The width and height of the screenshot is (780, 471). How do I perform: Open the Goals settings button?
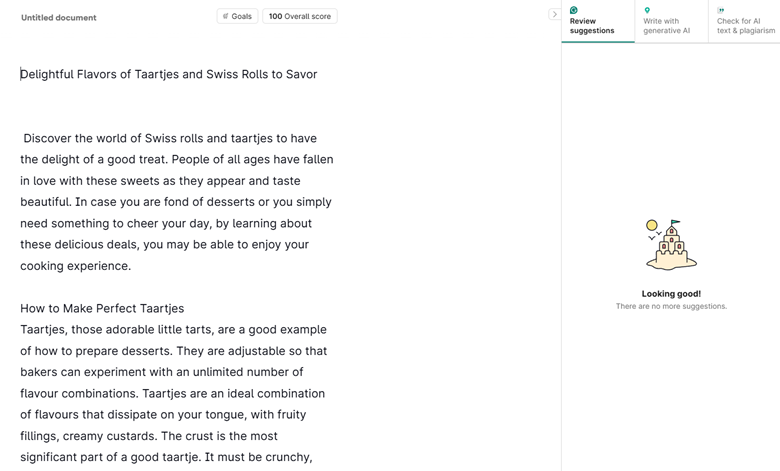tap(237, 16)
